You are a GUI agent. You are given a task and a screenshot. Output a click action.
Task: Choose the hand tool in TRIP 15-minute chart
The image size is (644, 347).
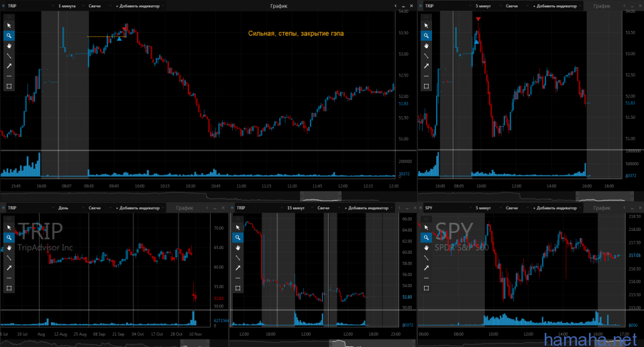click(x=237, y=248)
